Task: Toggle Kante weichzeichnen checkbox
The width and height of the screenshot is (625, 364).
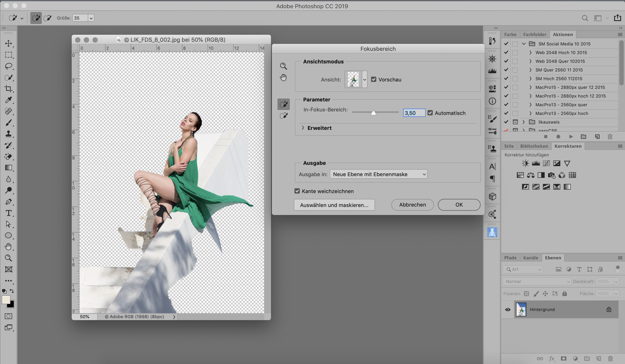Action: pyautogui.click(x=297, y=191)
